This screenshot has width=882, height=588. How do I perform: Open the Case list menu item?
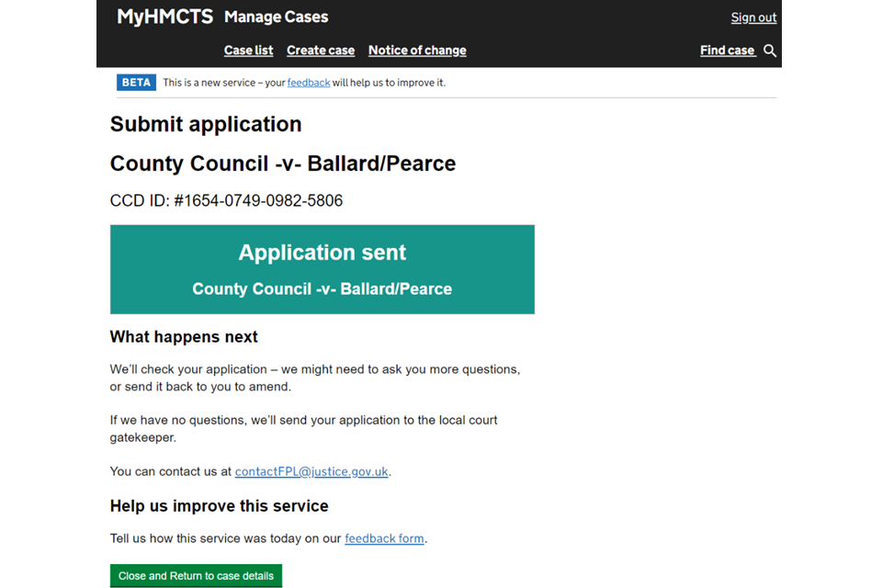248,51
